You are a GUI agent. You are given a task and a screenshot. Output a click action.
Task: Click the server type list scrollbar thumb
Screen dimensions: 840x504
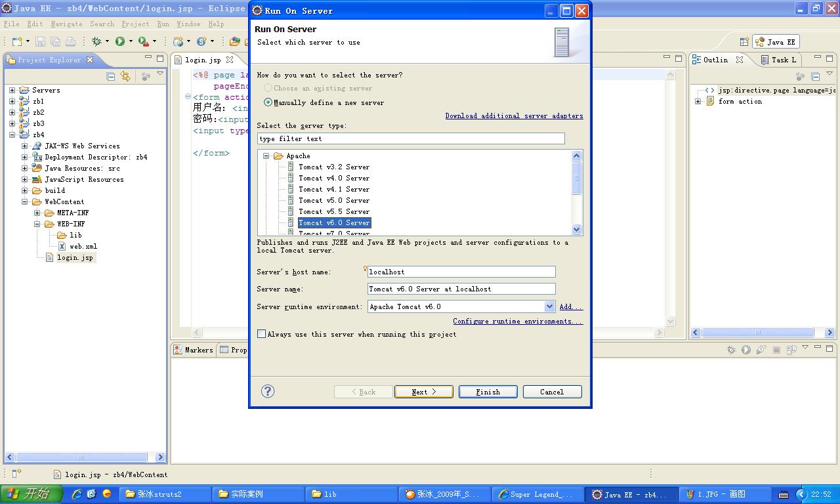click(577, 178)
